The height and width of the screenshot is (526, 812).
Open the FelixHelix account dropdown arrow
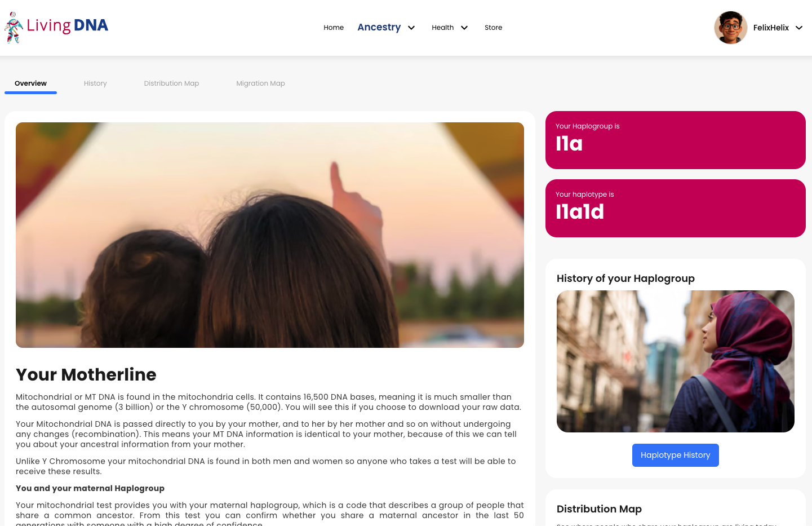coord(799,28)
